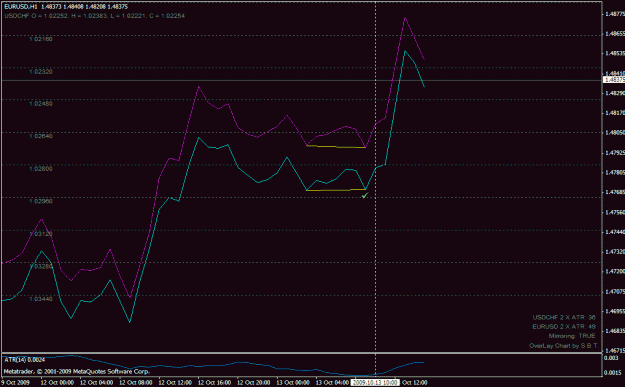Viewport: 625px width, 387px height.
Task: Click the right-axis price 1.48170
Action: pos(615,113)
